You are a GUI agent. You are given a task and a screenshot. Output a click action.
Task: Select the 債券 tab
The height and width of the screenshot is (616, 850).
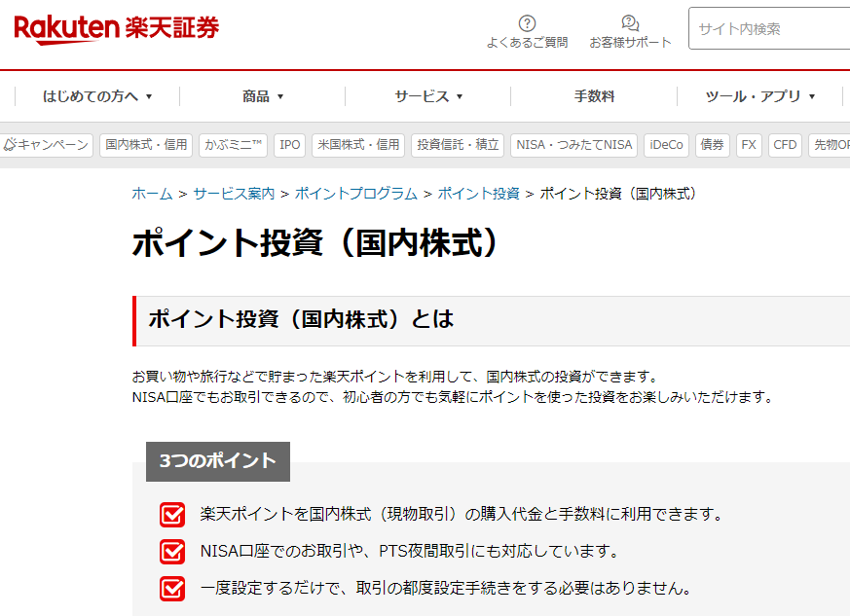coord(713,145)
